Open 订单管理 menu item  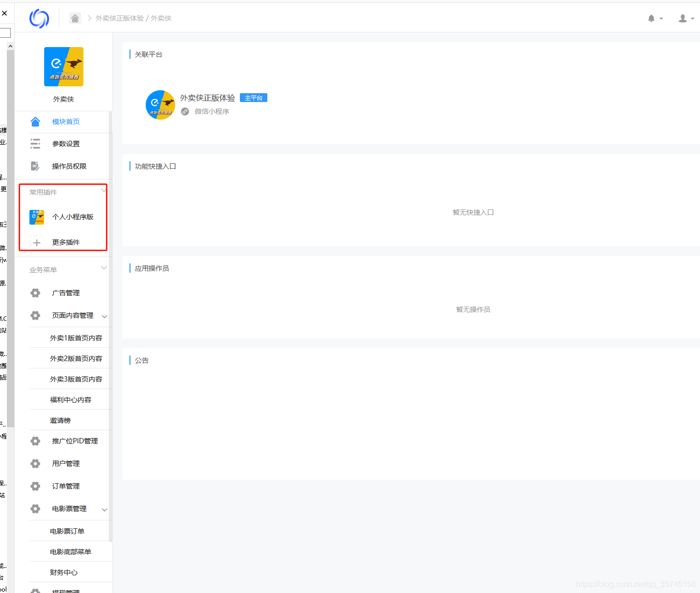coord(66,486)
